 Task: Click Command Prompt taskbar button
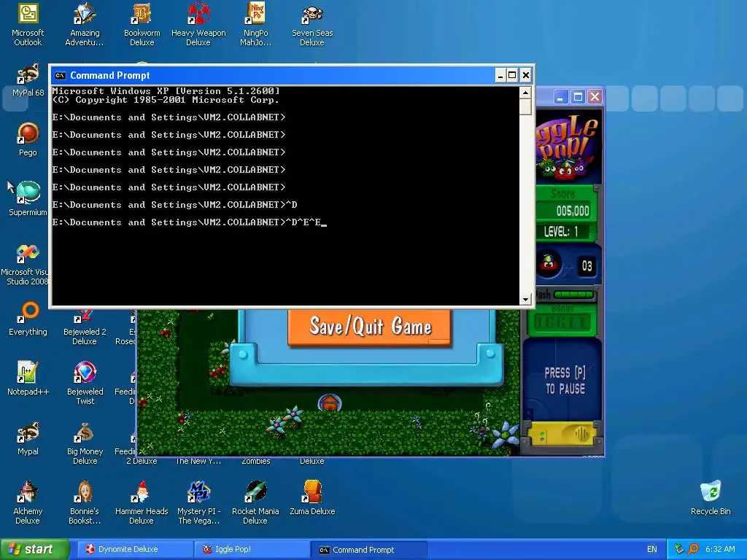368,550
